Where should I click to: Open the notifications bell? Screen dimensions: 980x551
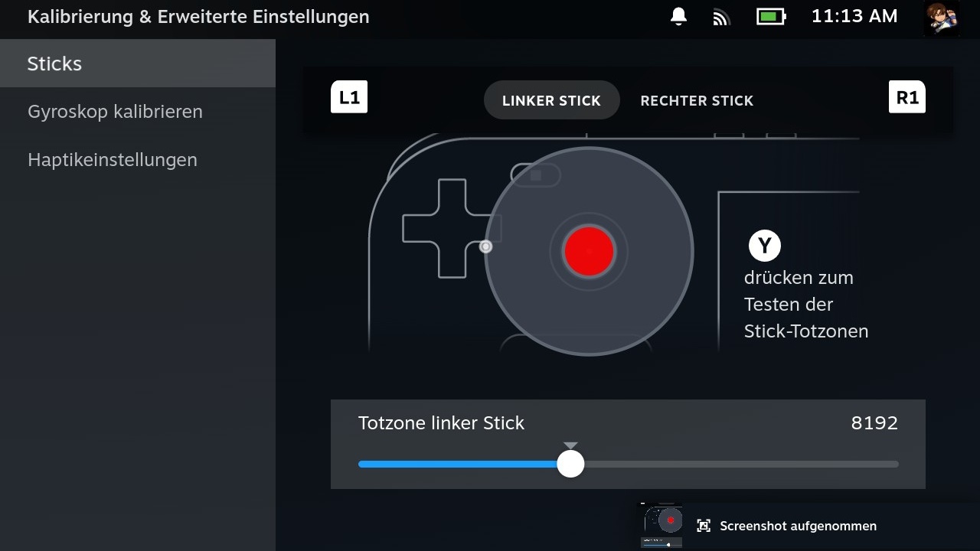tap(678, 17)
